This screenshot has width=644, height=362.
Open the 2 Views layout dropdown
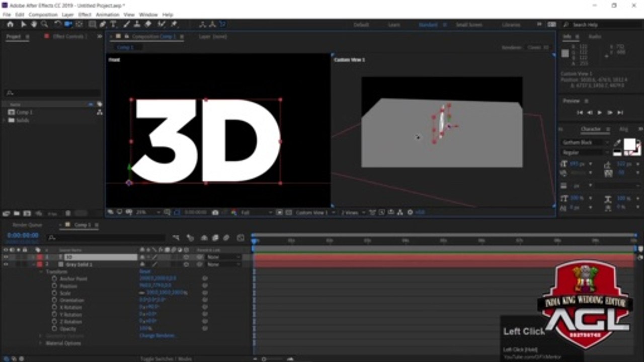[353, 213]
